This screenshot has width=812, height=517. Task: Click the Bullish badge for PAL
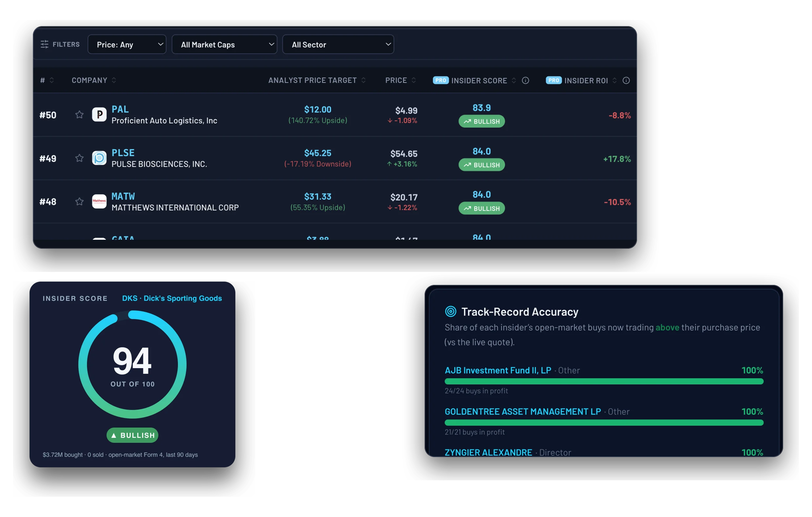(x=482, y=122)
